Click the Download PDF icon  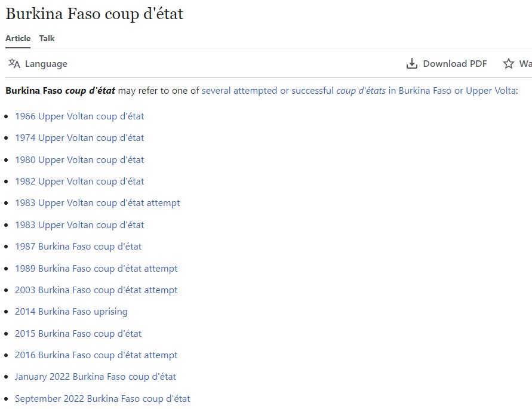411,64
